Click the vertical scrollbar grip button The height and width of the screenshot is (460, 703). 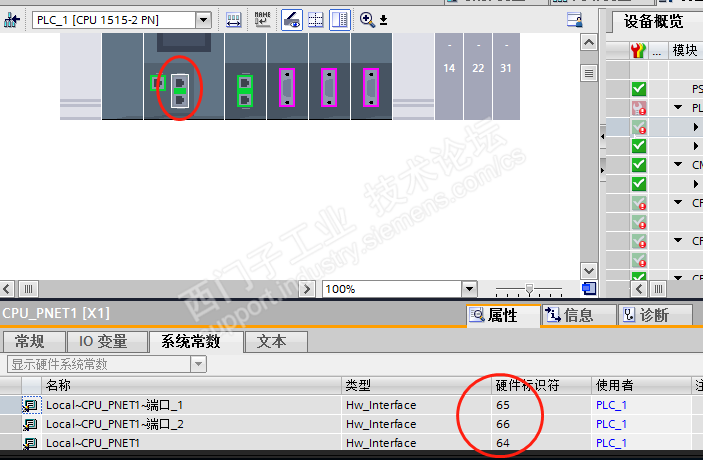point(589,73)
